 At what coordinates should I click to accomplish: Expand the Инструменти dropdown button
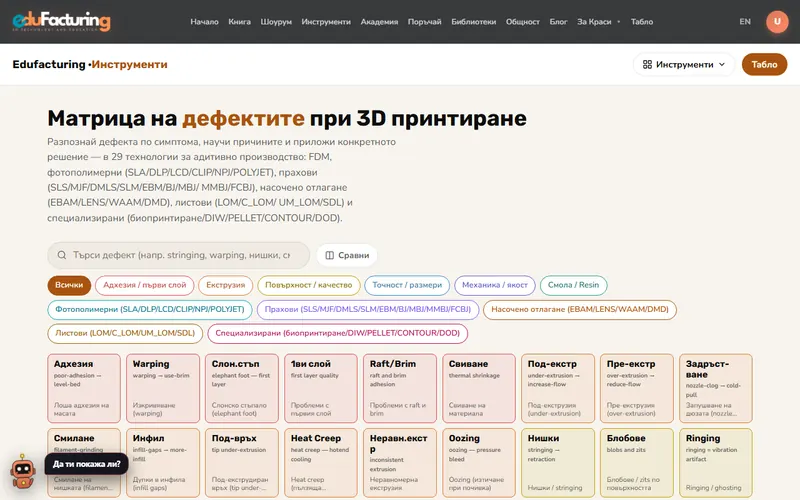[684, 64]
